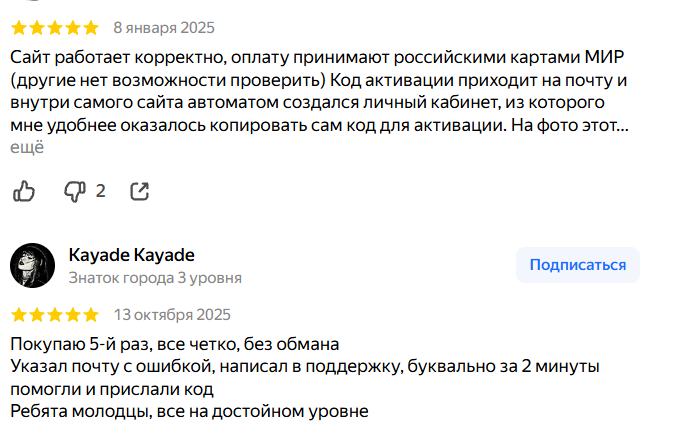
Task: Click the "Знаток города 3 уровня" label
Action: click(154, 277)
